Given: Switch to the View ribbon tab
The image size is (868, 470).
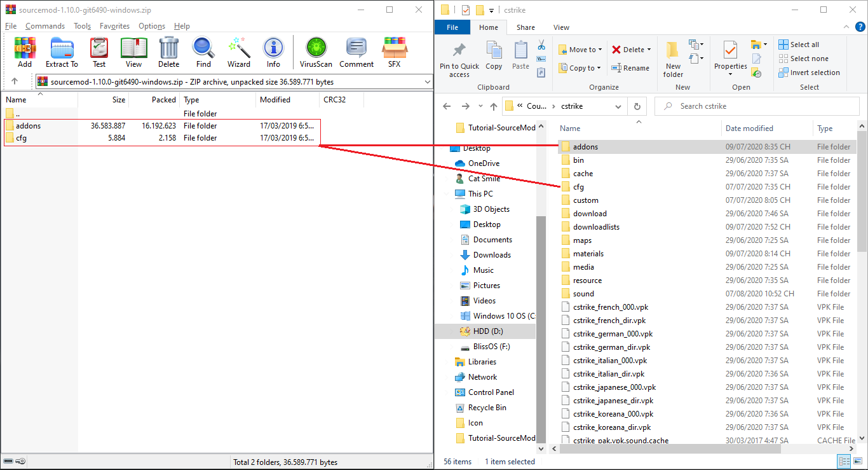Looking at the screenshot, I should tap(561, 27).
